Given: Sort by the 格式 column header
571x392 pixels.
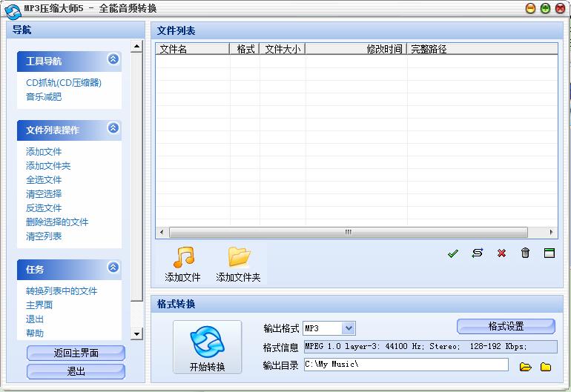Looking at the screenshot, I should coord(245,49).
